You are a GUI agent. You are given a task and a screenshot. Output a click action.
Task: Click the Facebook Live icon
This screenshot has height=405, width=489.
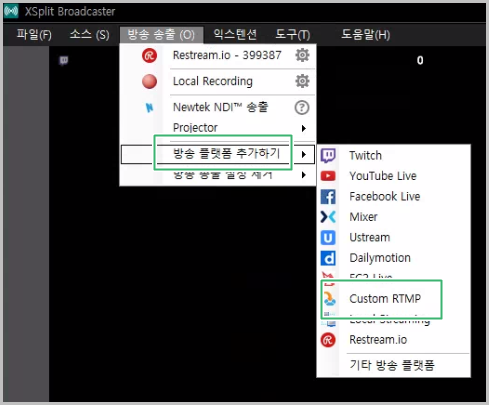(328, 197)
